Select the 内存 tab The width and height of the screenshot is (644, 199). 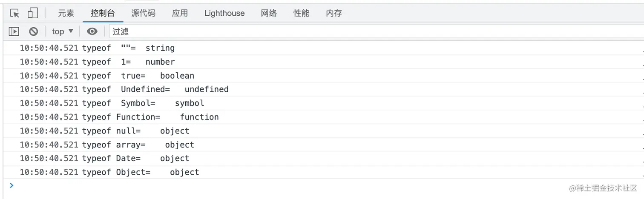tap(334, 13)
